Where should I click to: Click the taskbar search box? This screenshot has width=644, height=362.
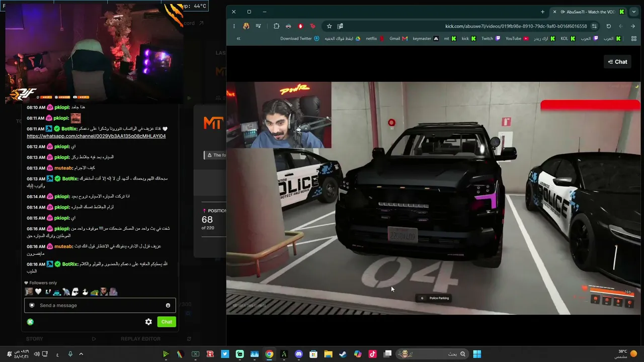[433, 354]
